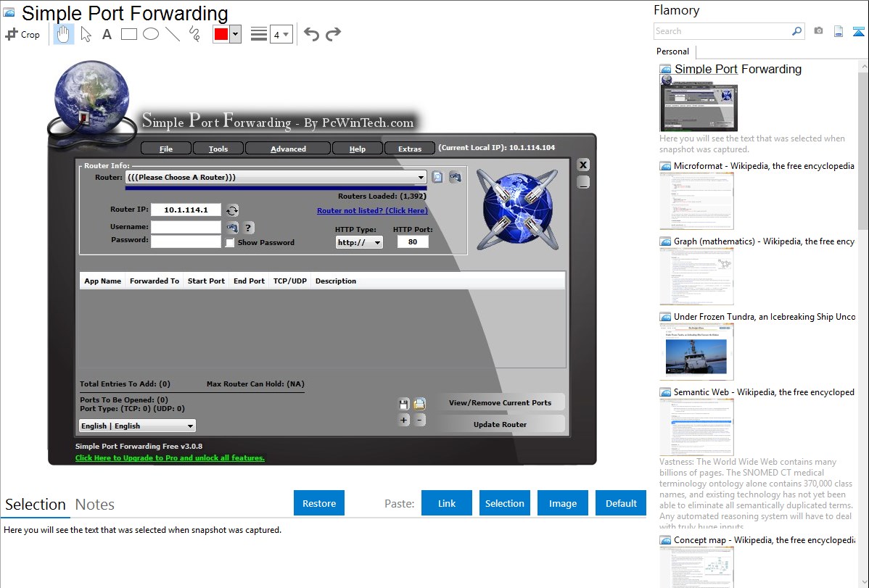Click the minus remove entry button
Image resolution: width=869 pixels, height=588 pixels.
pyautogui.click(x=419, y=420)
